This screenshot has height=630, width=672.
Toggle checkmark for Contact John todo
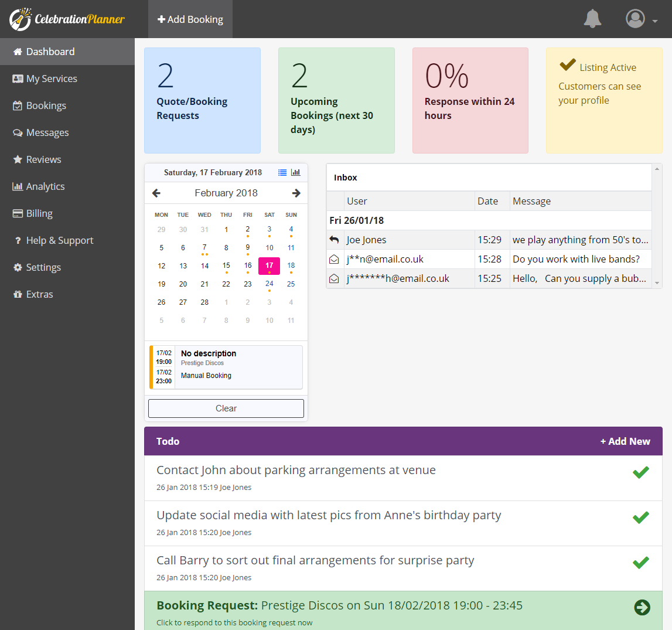point(641,472)
